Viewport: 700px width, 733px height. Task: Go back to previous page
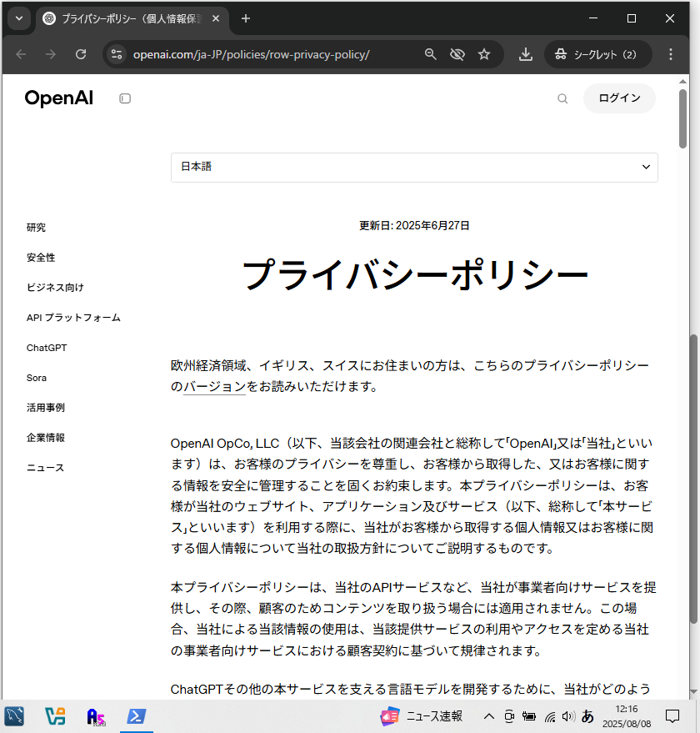[x=21, y=54]
